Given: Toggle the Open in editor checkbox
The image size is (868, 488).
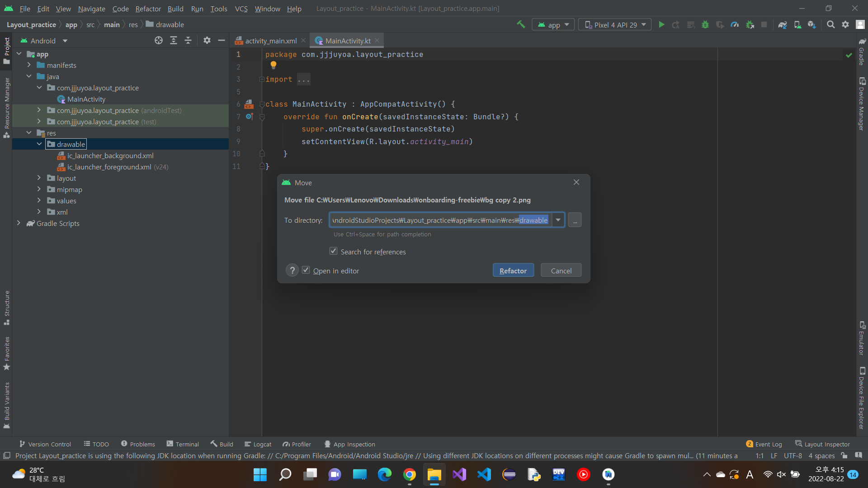Looking at the screenshot, I should (x=306, y=270).
